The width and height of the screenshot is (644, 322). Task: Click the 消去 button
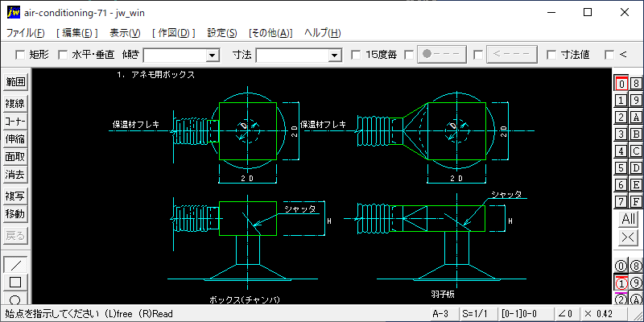coord(15,175)
